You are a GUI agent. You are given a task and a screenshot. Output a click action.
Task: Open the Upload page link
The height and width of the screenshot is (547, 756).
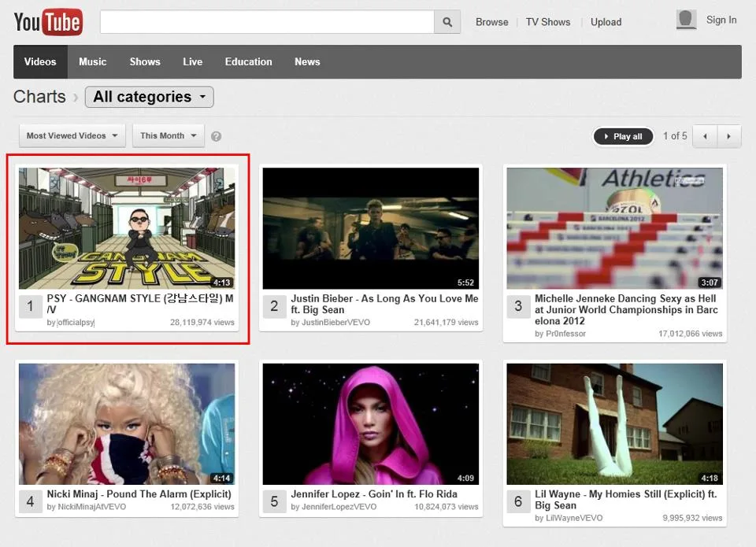tap(606, 22)
